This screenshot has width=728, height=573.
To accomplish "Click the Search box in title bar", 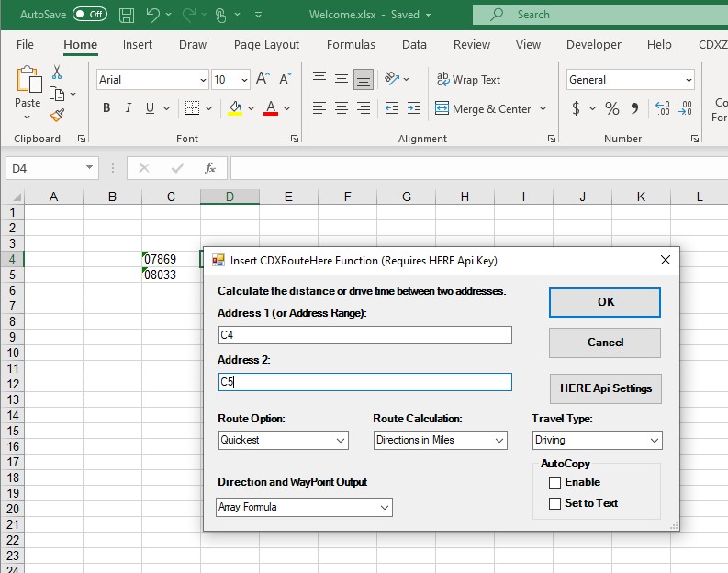I will [599, 15].
